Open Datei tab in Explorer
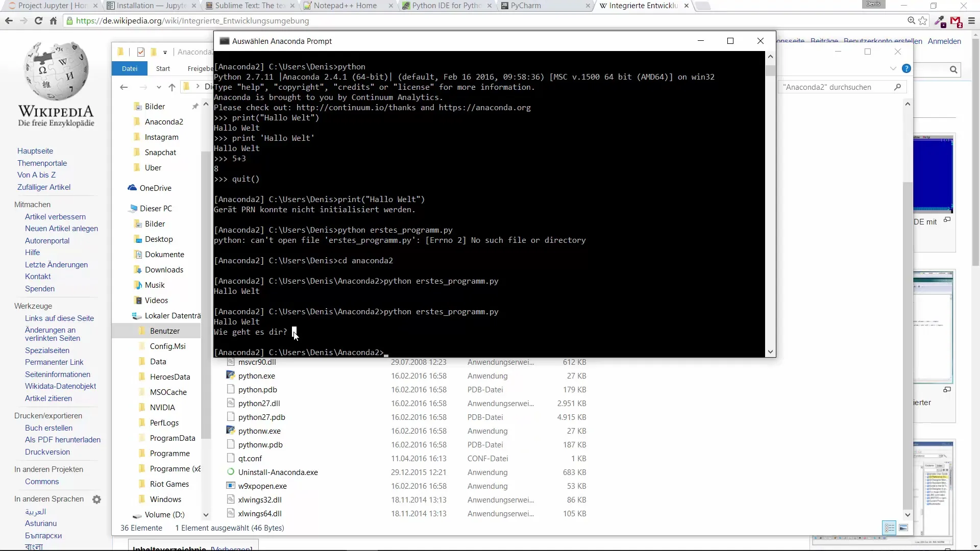This screenshot has height=551, width=980. [x=130, y=68]
